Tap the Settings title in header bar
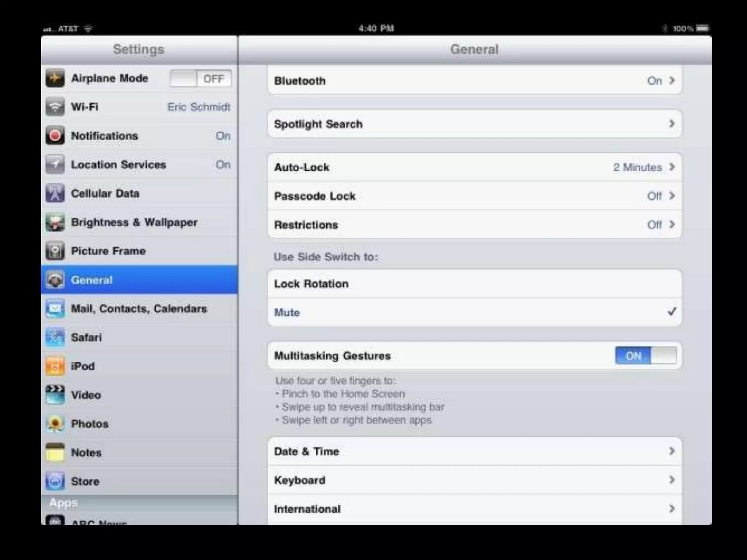 139,49
